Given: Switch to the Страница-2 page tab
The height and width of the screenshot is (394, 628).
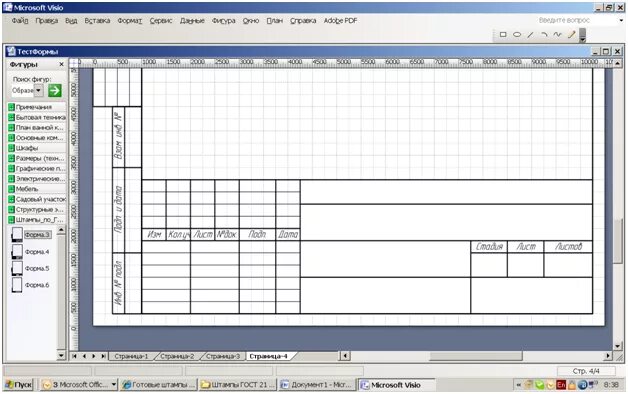Looking at the screenshot, I should 177,356.
